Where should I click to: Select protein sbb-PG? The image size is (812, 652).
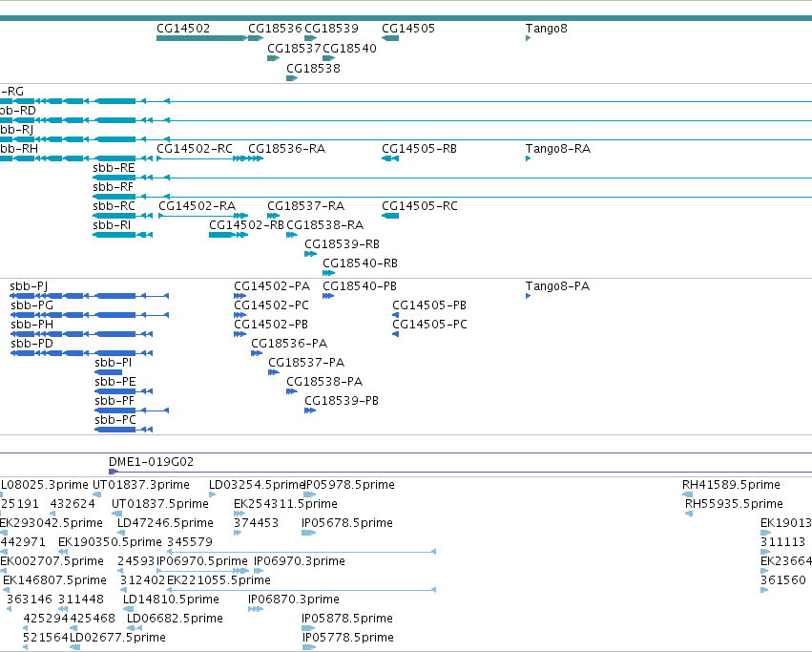click(89, 315)
